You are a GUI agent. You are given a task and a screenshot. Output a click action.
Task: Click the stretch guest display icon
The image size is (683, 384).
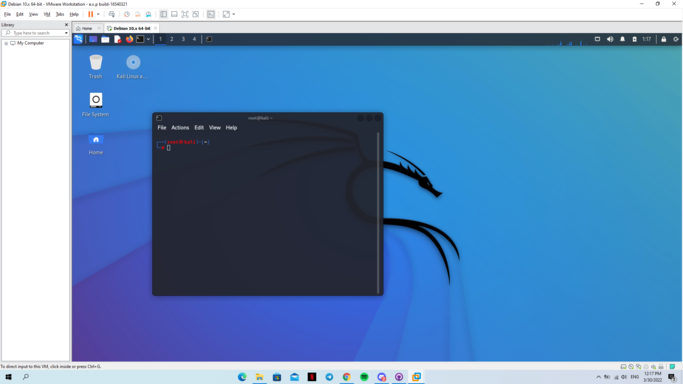[x=226, y=14]
